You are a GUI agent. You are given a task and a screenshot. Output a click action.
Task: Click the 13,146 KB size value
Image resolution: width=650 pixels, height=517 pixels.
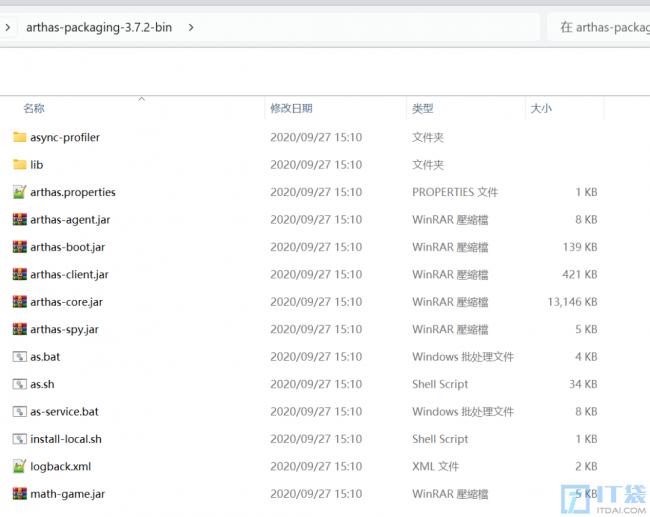tap(572, 301)
